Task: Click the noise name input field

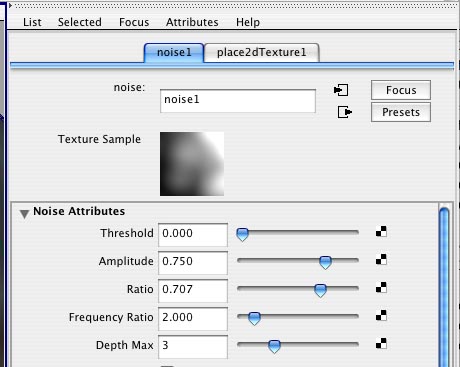Action: pyautogui.click(x=238, y=101)
